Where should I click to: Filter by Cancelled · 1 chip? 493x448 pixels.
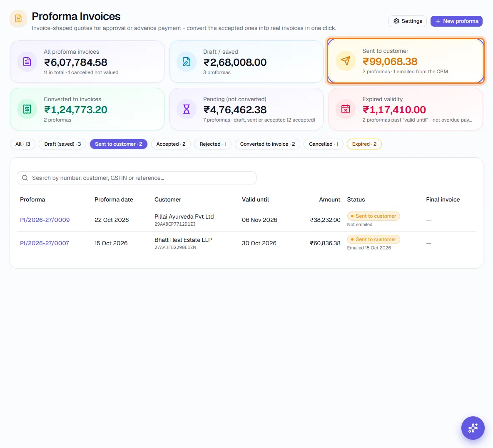[x=323, y=144]
